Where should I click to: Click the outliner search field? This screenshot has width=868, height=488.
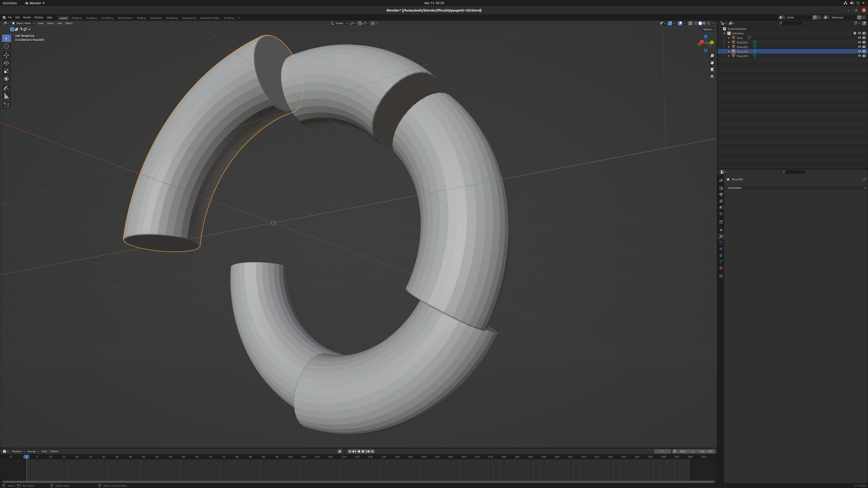(x=790, y=23)
